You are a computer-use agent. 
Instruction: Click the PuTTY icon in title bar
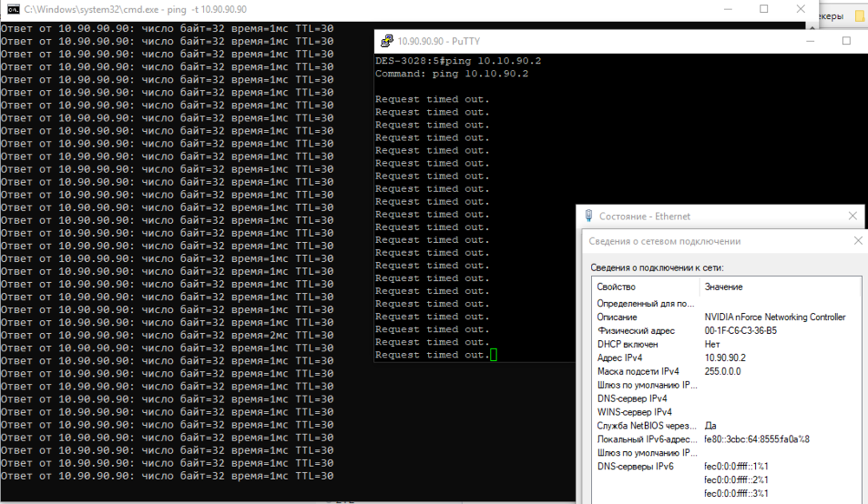[385, 41]
